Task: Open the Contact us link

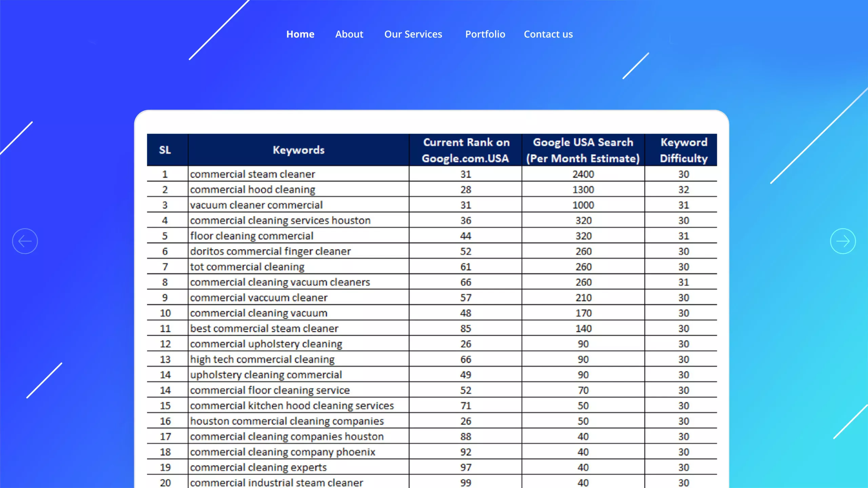Action: click(548, 34)
